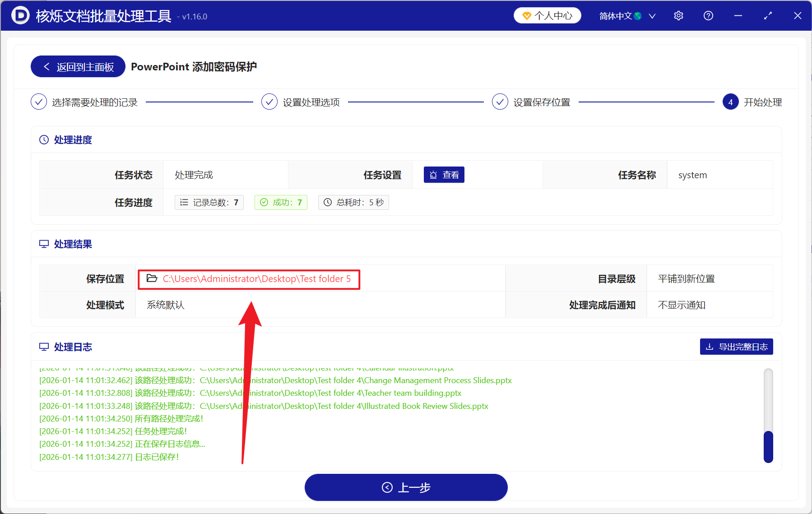This screenshot has width=812, height=514.
Task: Click the 上一步 button at the bottom
Action: (x=405, y=487)
